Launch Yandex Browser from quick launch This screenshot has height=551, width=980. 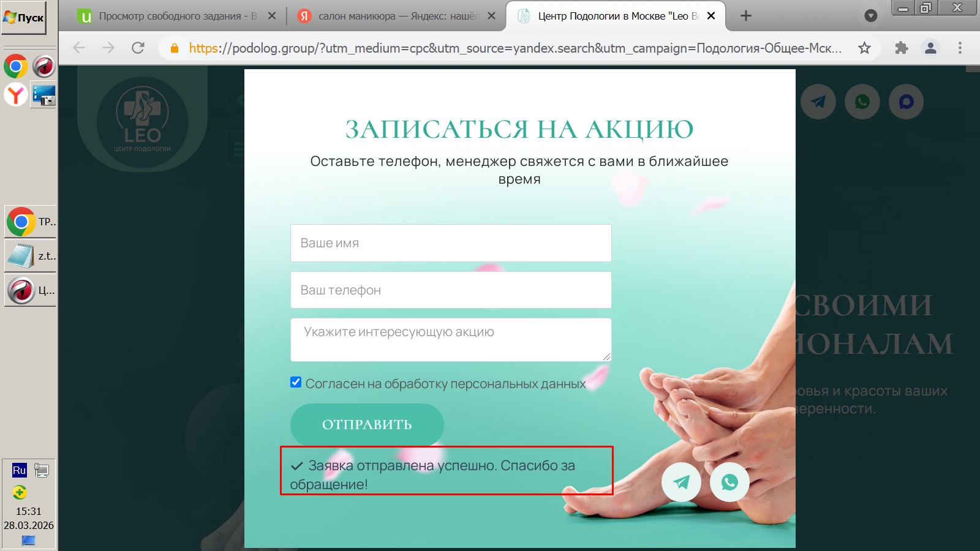pyautogui.click(x=16, y=95)
